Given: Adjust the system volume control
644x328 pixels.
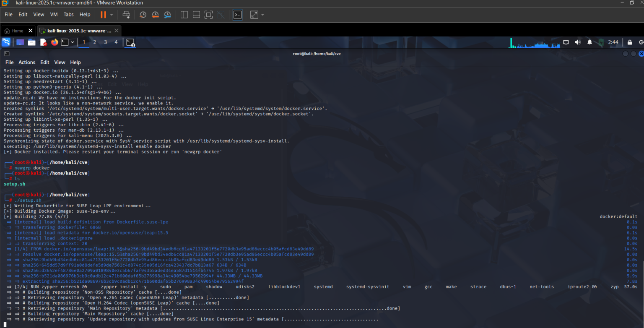Looking at the screenshot, I should coord(577,42).
